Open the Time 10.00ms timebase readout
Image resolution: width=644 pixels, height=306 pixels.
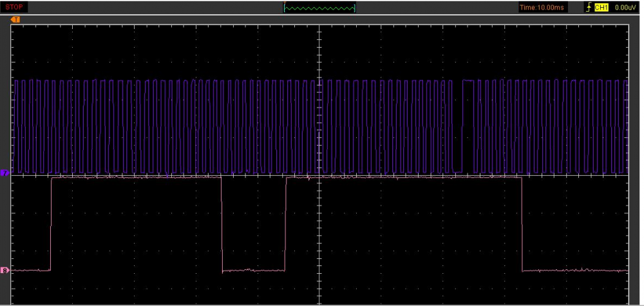[x=541, y=8]
